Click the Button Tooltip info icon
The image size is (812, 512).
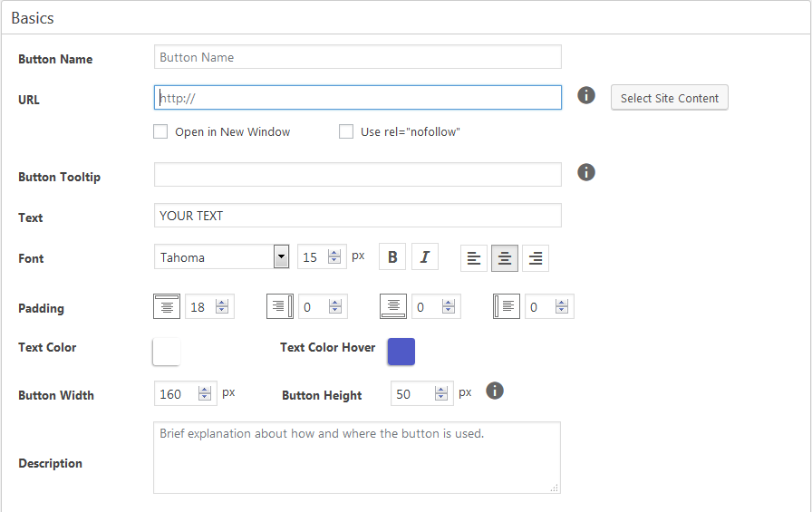click(x=586, y=172)
